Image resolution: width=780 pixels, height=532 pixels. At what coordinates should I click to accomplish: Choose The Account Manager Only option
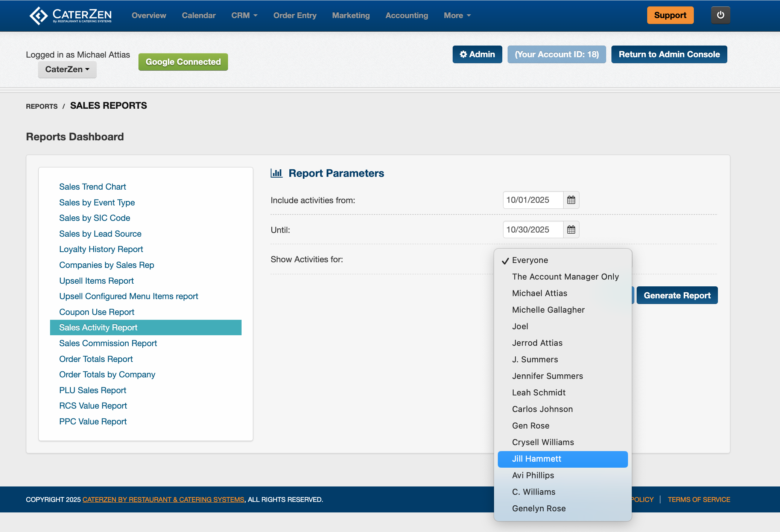565,277
